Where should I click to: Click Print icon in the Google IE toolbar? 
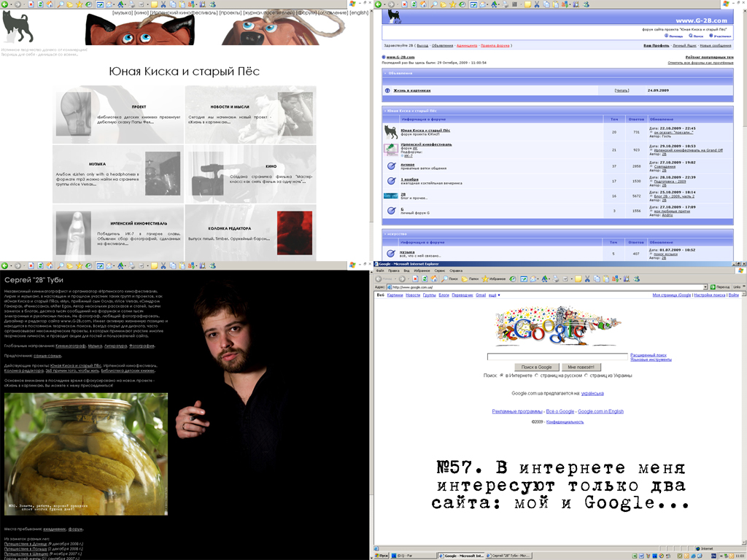(555, 279)
